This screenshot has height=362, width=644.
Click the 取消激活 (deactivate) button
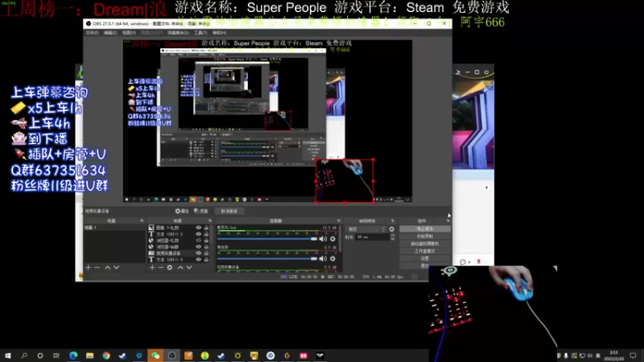(x=229, y=211)
